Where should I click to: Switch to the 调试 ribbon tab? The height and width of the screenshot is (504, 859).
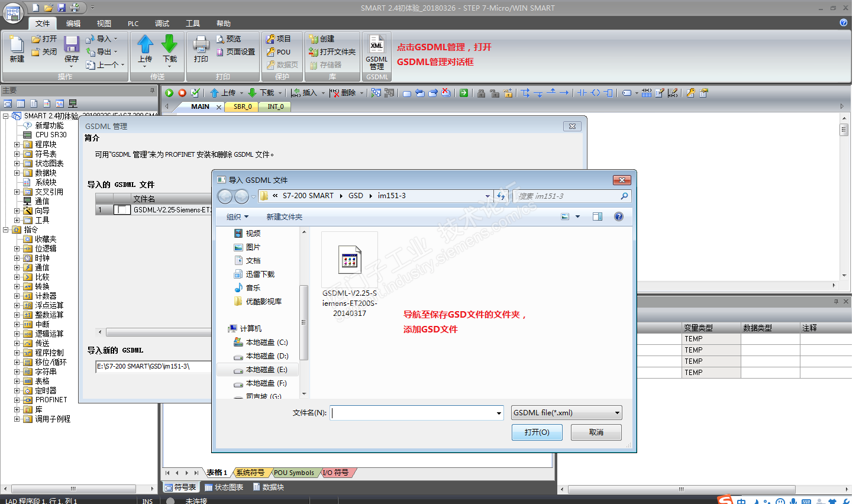point(162,23)
